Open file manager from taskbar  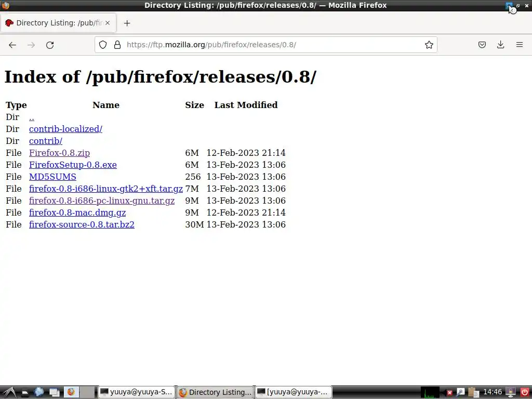click(25, 393)
